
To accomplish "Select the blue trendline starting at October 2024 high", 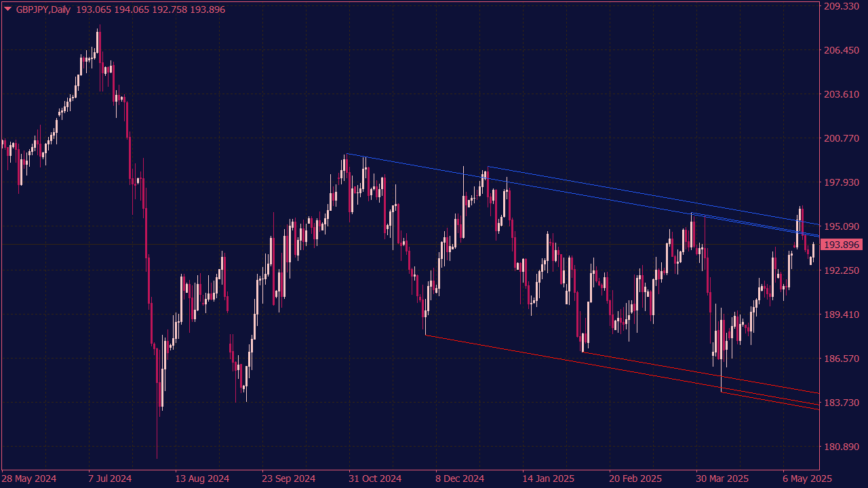I will (542, 184).
